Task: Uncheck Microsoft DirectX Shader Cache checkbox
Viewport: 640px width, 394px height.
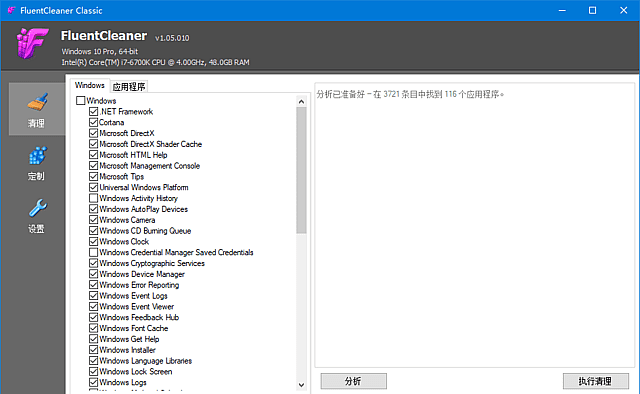Action: (93, 144)
